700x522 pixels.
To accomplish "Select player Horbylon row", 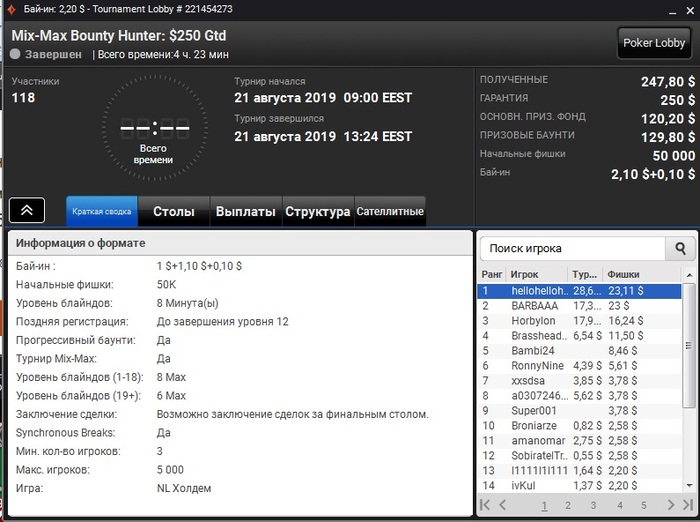I will 579,321.
